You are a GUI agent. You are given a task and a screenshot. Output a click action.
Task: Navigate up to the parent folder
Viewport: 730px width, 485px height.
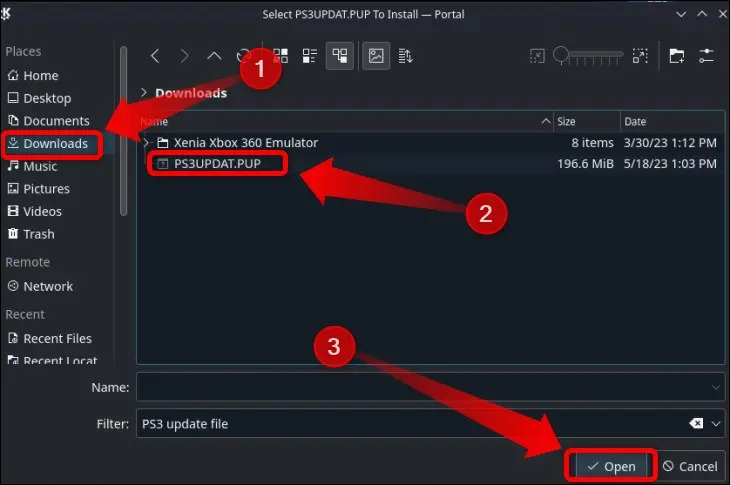click(214, 56)
